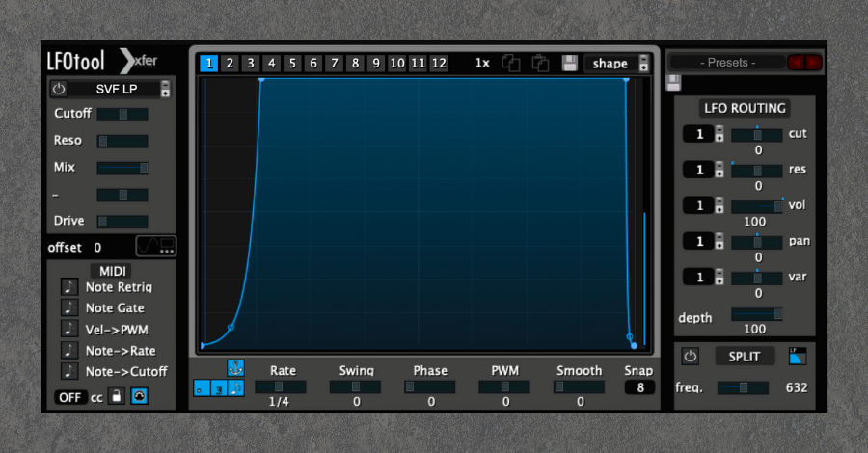Click the offset value field
Viewport: 868px width, 453px height.
pos(97,248)
